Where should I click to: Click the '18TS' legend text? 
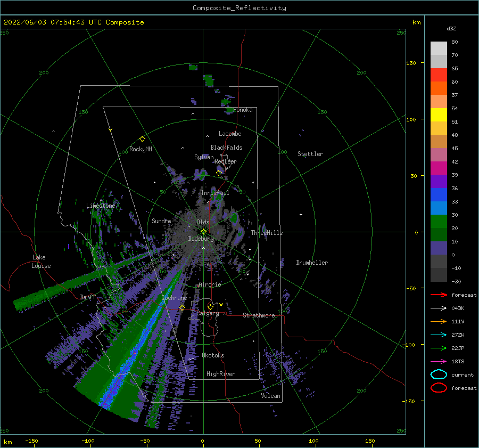point(458,362)
